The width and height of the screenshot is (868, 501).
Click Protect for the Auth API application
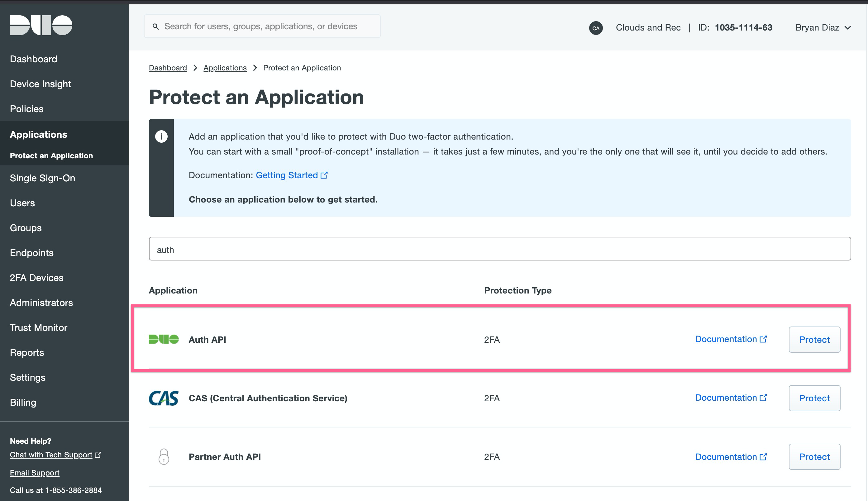[814, 339]
